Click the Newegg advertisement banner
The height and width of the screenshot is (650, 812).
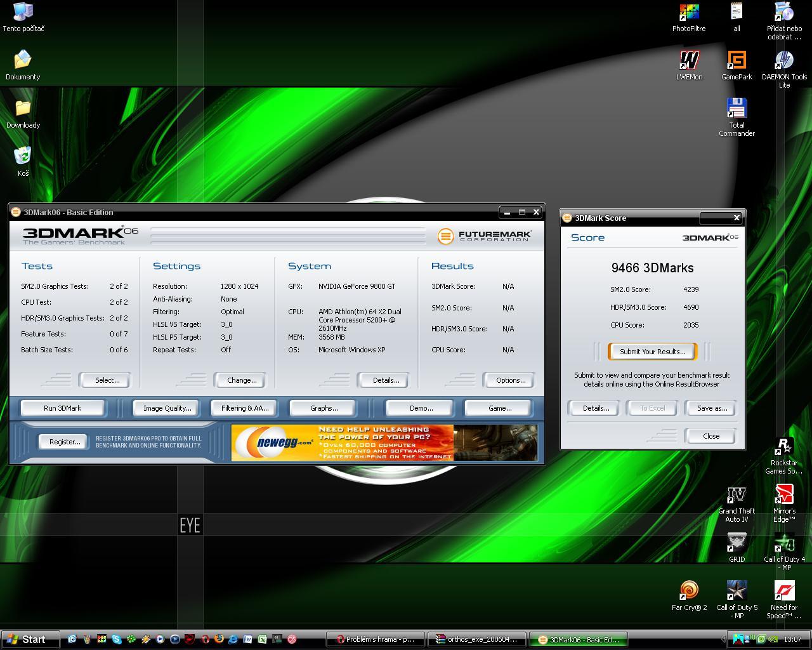pos(384,442)
